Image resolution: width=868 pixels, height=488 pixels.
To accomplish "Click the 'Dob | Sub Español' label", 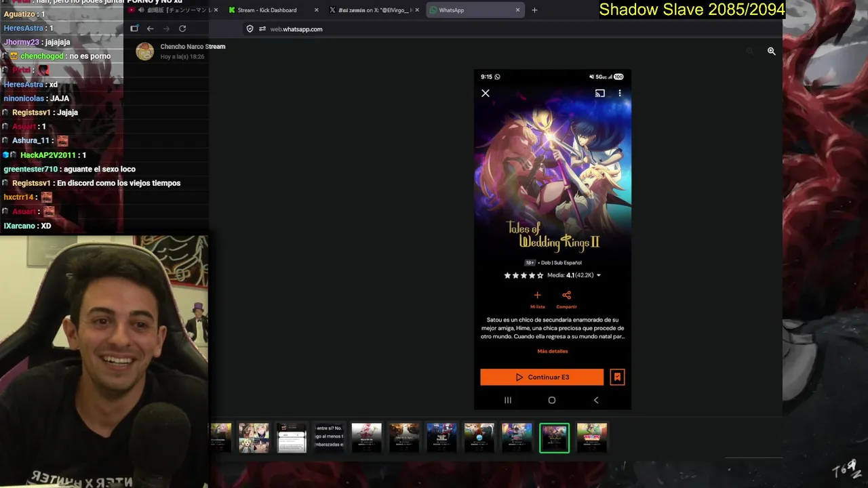I will pyautogui.click(x=561, y=262).
